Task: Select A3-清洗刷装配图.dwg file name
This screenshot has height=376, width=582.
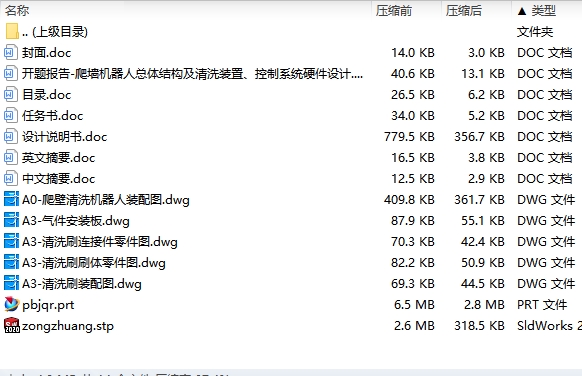Action: point(82,284)
